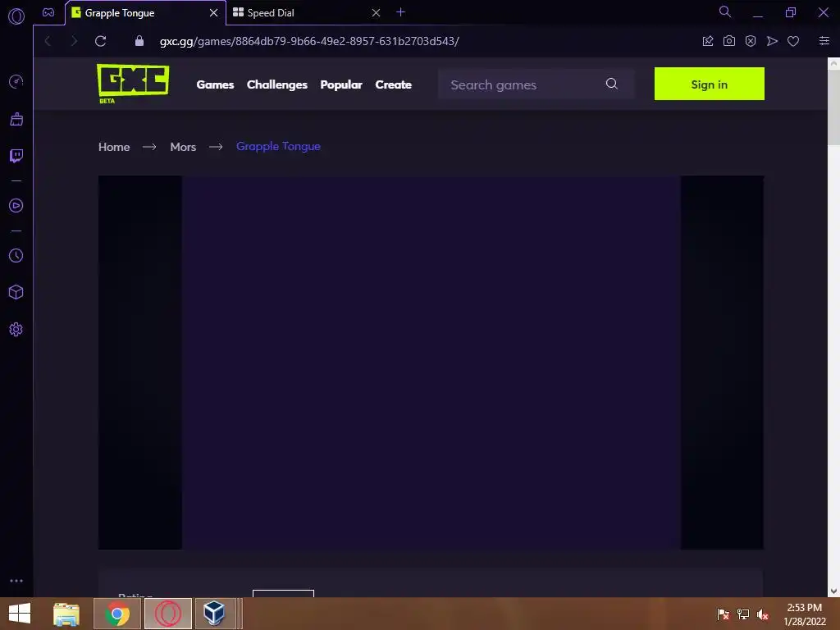Open Chrome from taskbar
The image size is (840, 630).
117,614
